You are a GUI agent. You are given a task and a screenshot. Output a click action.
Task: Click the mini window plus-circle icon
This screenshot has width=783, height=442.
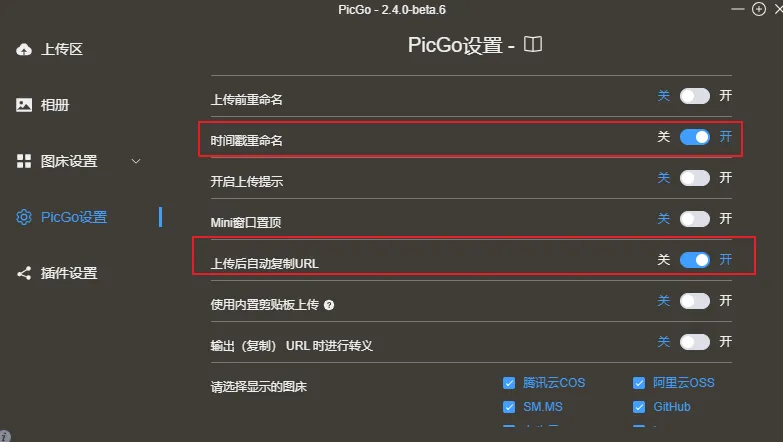click(759, 9)
